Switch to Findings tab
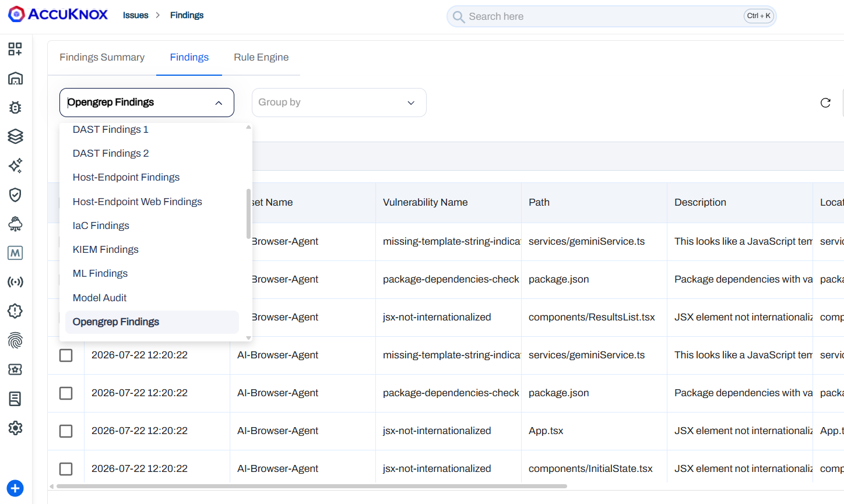844x504 pixels. pos(189,57)
